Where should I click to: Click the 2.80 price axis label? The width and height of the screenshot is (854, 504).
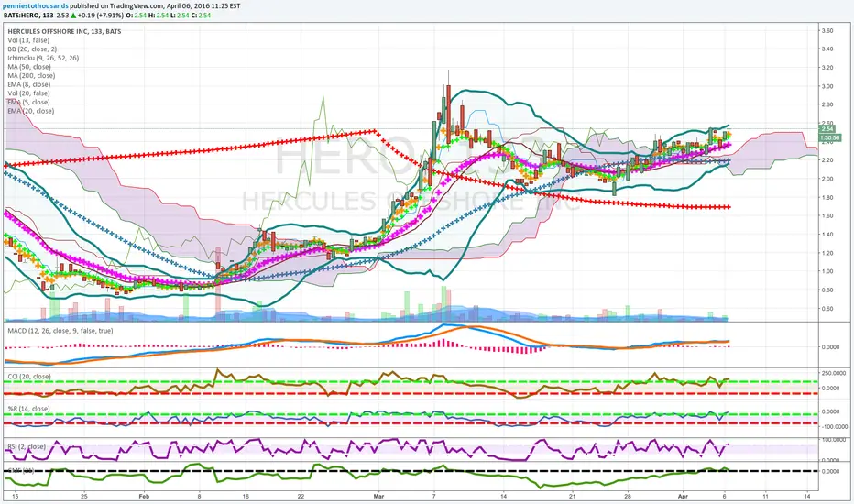click(x=827, y=104)
